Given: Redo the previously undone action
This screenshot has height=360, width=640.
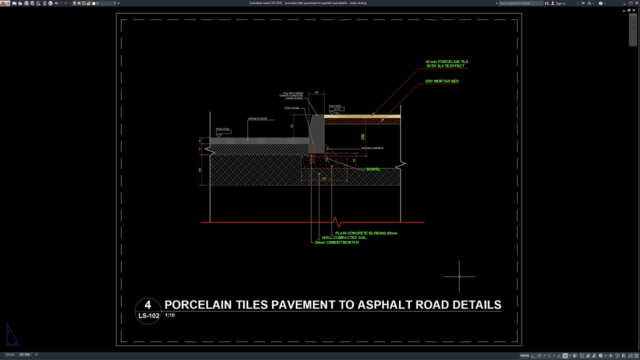Looking at the screenshot, I should click(65, 3).
